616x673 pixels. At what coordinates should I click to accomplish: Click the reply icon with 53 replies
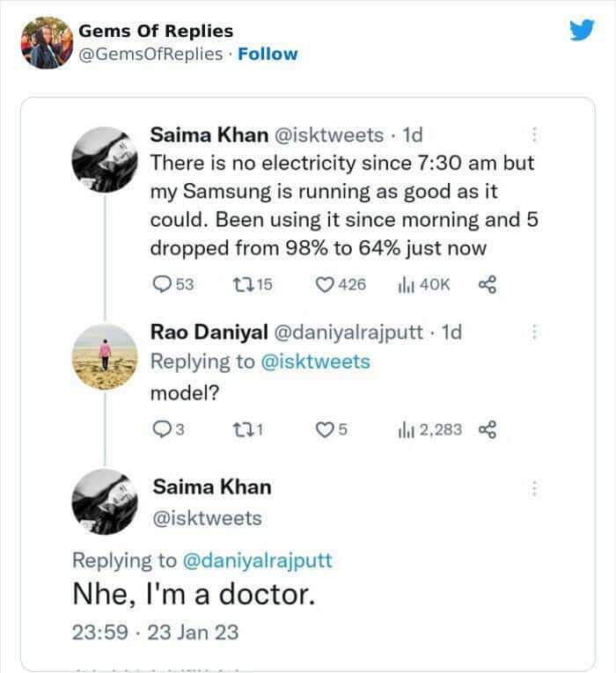click(162, 284)
